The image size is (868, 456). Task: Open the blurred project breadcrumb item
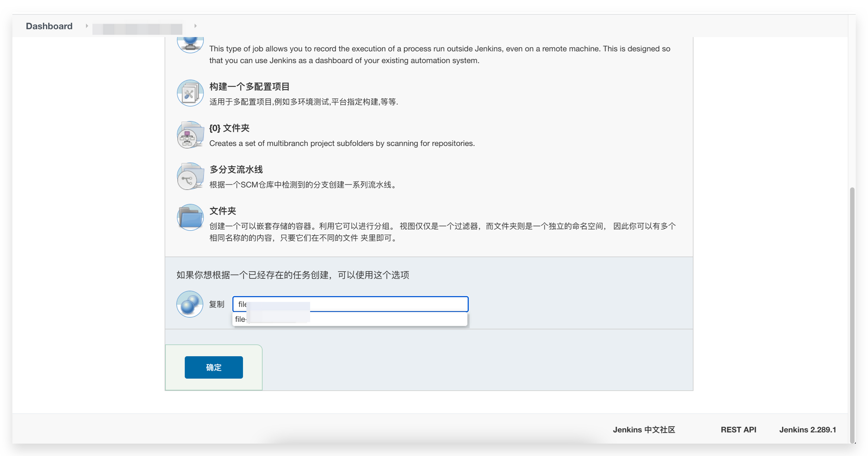[137, 29]
